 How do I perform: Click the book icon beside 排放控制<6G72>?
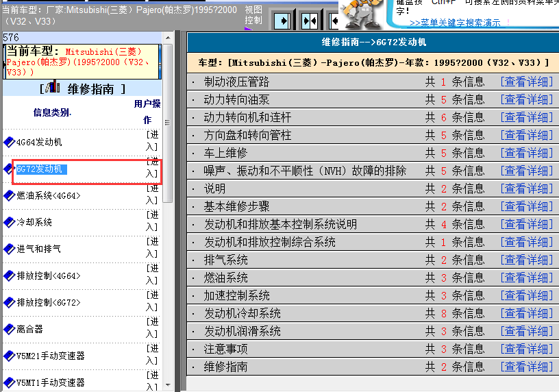tap(9, 302)
